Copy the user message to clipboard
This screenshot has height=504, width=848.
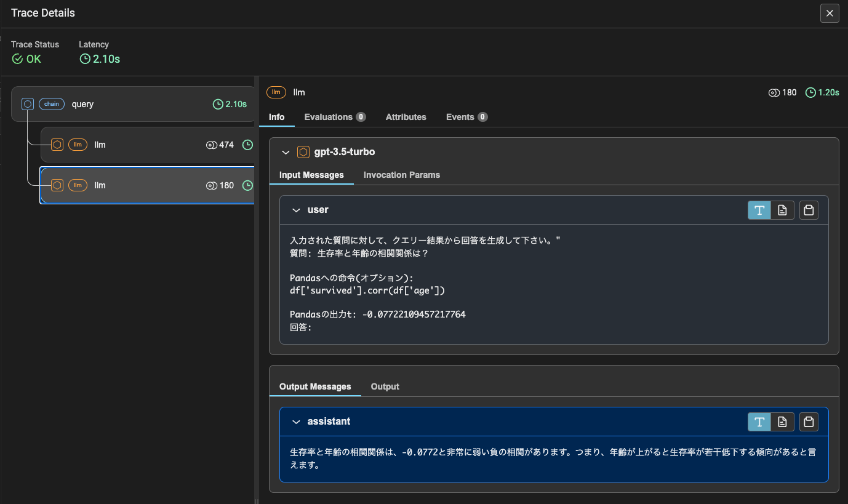809,210
